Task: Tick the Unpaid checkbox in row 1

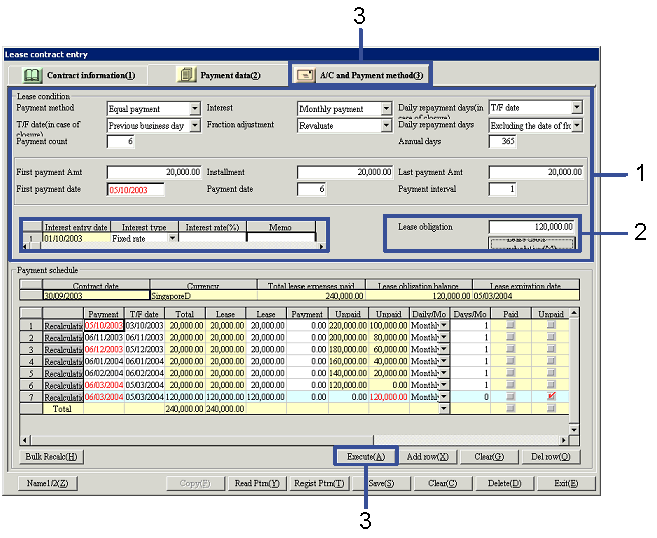Action: click(x=551, y=325)
